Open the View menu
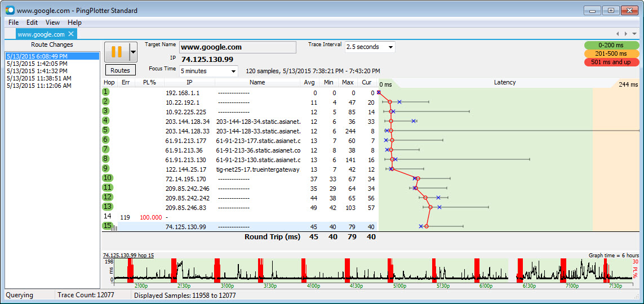644x304 pixels. [x=52, y=23]
